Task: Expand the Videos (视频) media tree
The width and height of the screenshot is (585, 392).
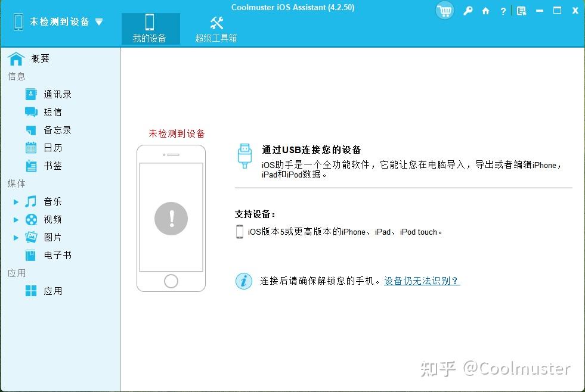Action: click(16, 219)
